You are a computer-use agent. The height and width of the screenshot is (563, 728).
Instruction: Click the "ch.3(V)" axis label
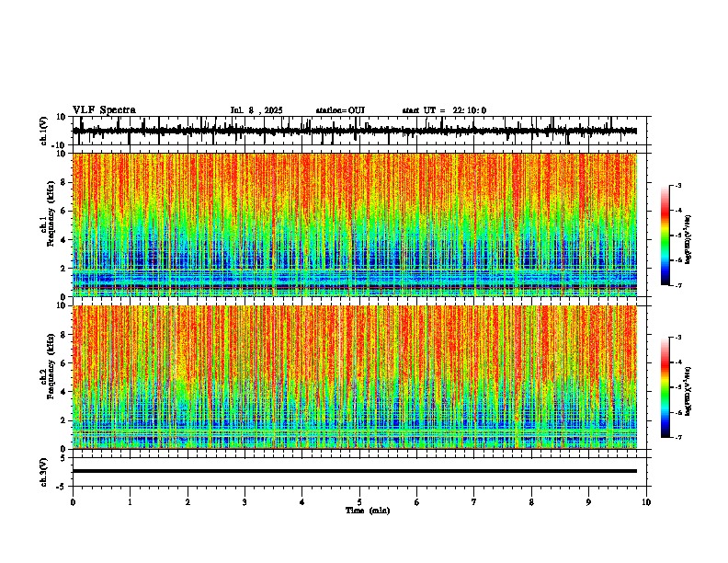pos(44,472)
